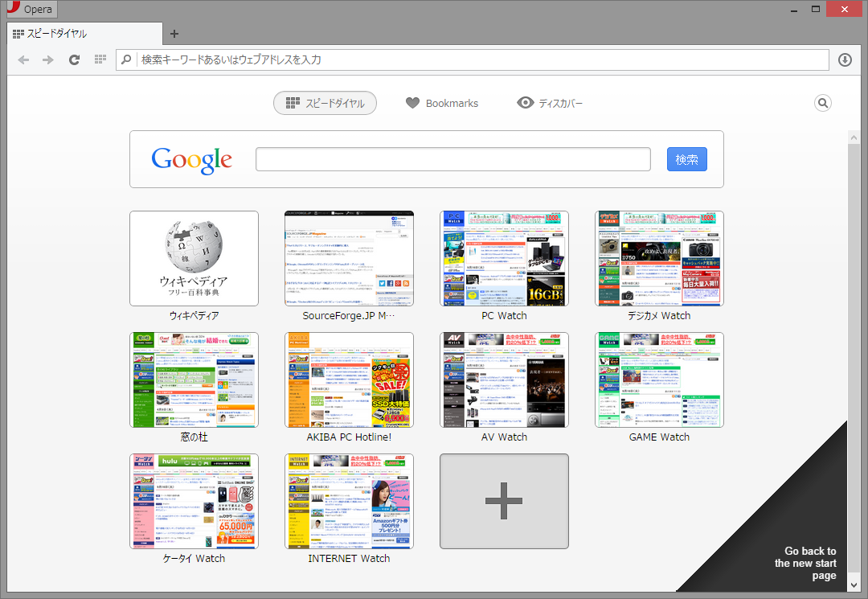
Task: Close the Opera window
Action: click(x=844, y=10)
